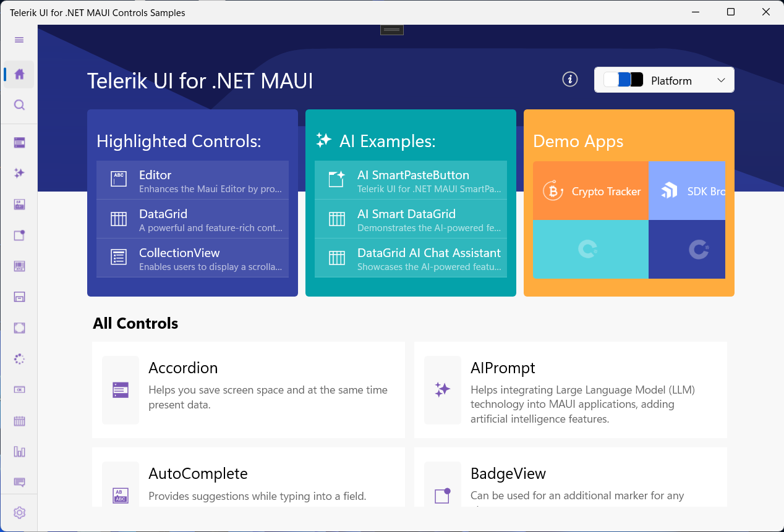The height and width of the screenshot is (532, 784).
Task: Launch the SDK Browser demo tile
Action: coord(687,191)
